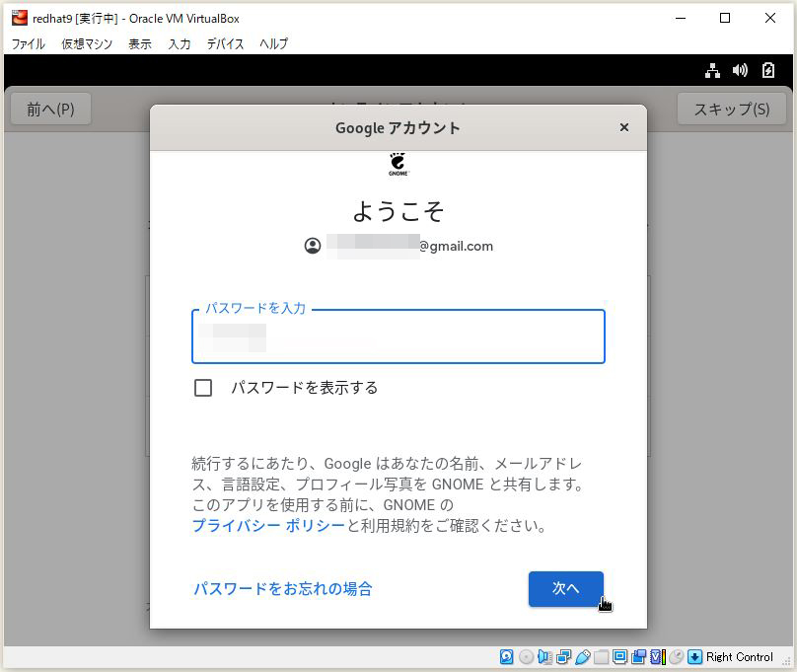Click the shared folders icon in status bar
This screenshot has width=797, height=672.
pos(601,657)
